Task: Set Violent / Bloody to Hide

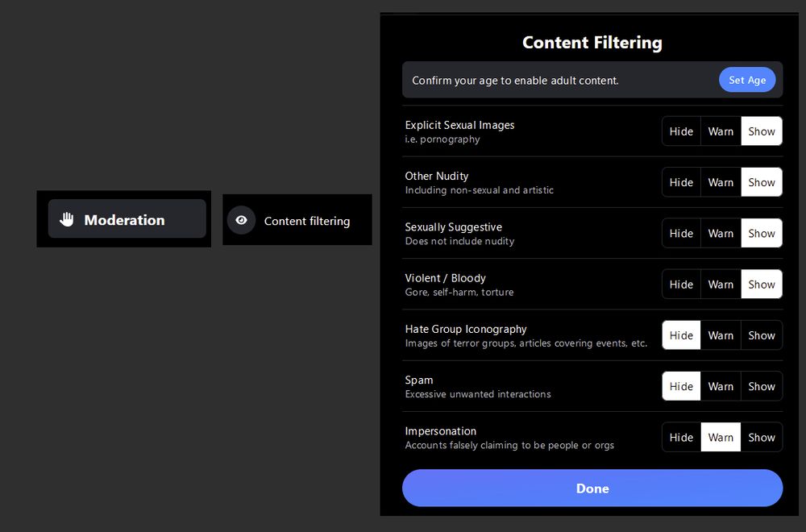Action: (x=681, y=284)
